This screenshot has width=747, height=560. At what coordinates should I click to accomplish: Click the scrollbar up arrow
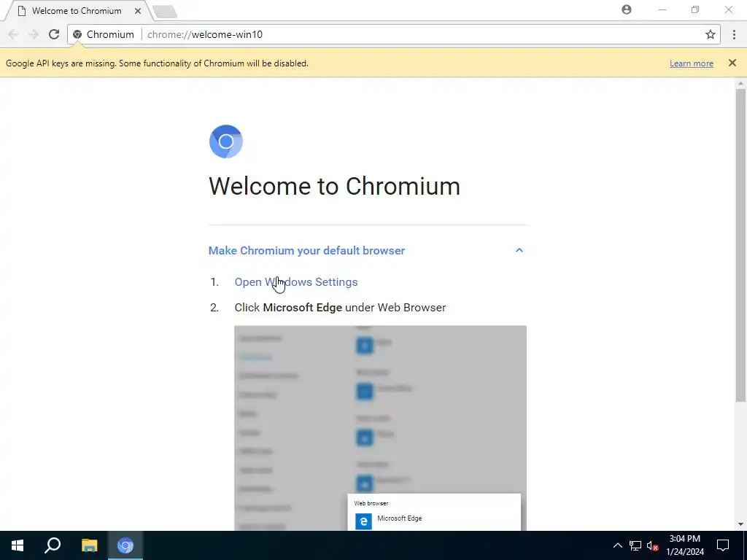(x=740, y=83)
